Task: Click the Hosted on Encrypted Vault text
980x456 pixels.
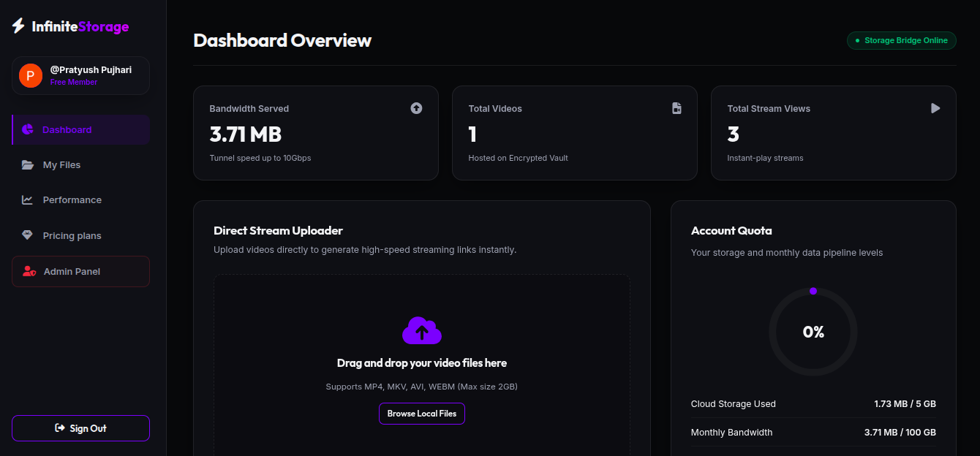Action: pyautogui.click(x=518, y=158)
